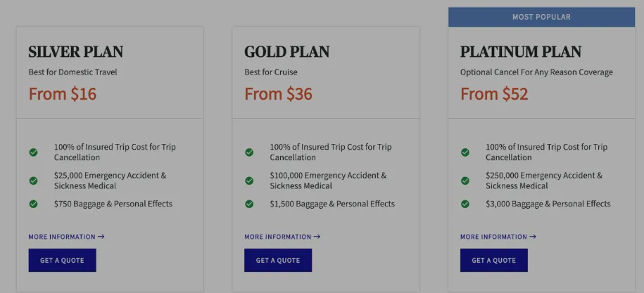Click Silver Plan trip cancellation checkmark icon
Viewport: 644px width, 293px height.
[33, 152]
